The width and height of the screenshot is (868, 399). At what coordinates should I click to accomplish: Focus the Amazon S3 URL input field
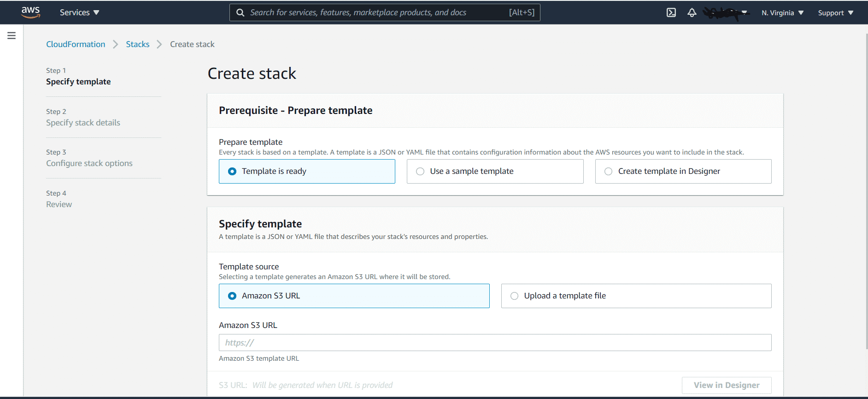point(495,342)
